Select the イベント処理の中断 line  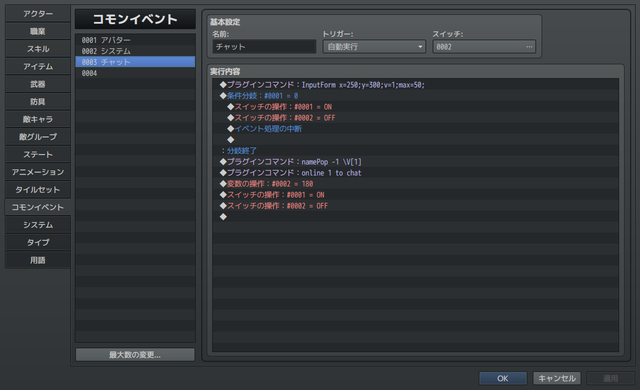coord(416,129)
